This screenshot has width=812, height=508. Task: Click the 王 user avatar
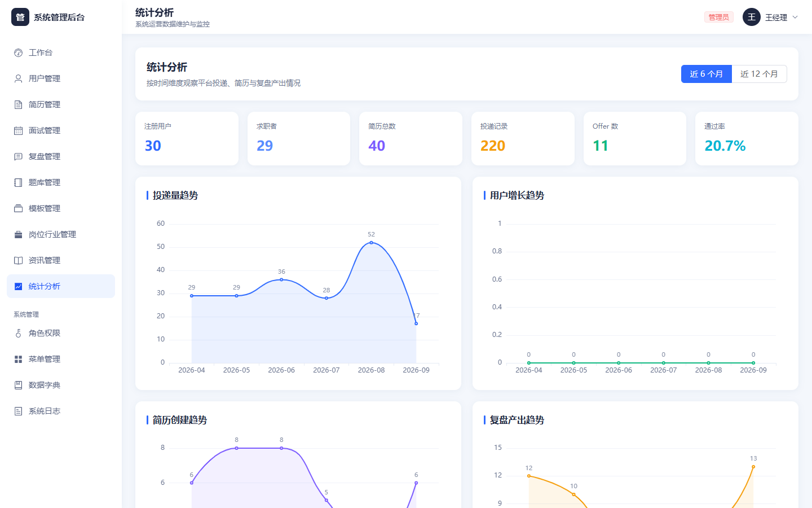point(751,17)
